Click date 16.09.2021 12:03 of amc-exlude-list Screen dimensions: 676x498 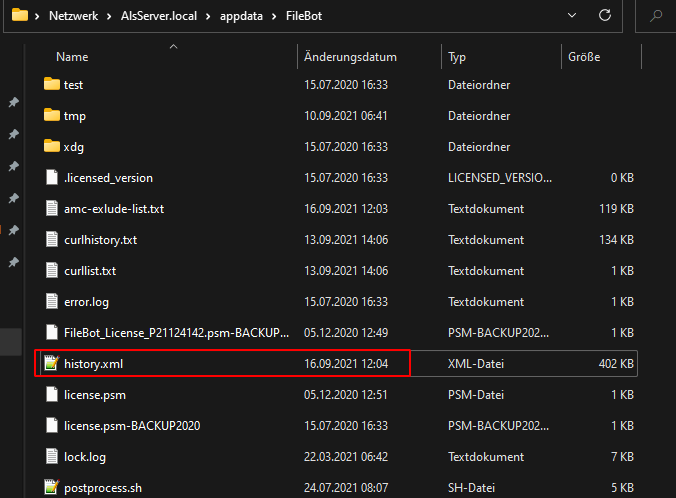(x=346, y=209)
